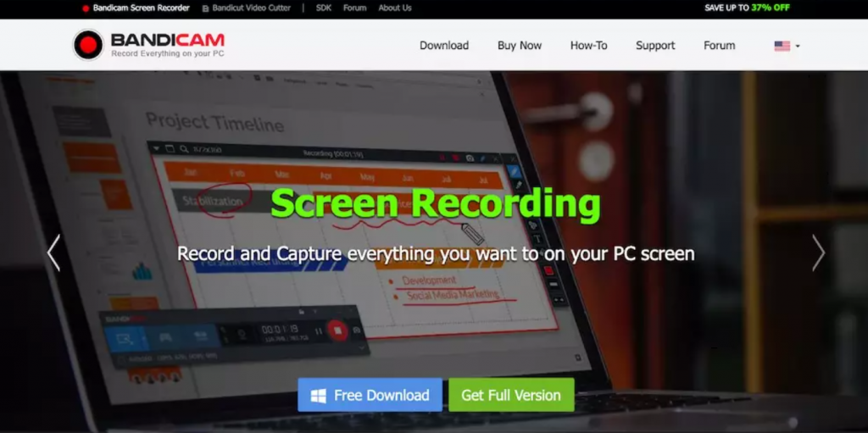Go to Forum in the main navigation
The height and width of the screenshot is (433, 868).
point(719,46)
